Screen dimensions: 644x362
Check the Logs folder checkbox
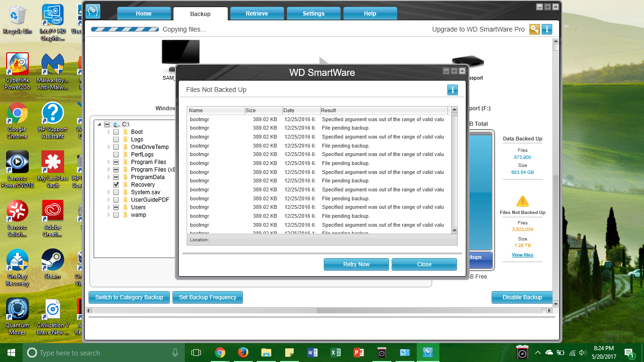click(116, 140)
